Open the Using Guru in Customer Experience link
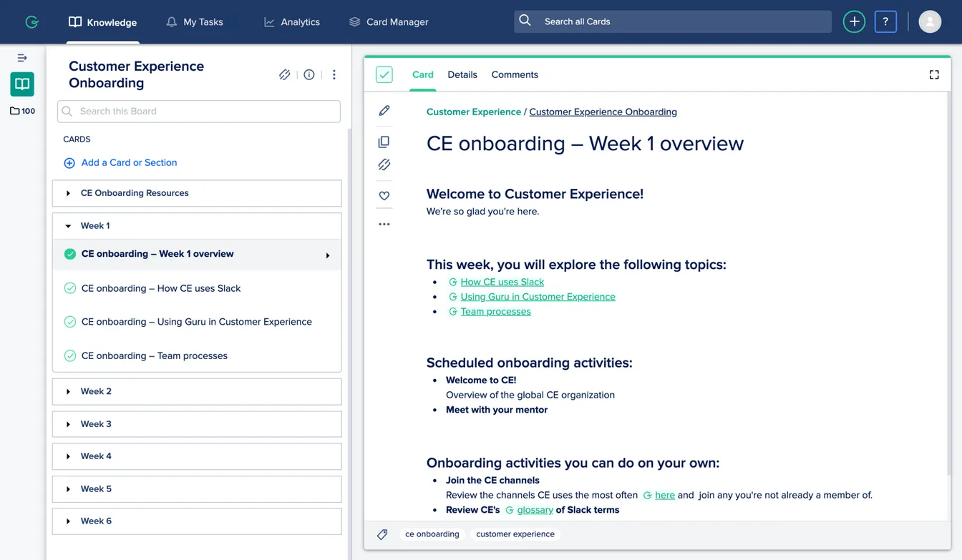 coord(538,296)
